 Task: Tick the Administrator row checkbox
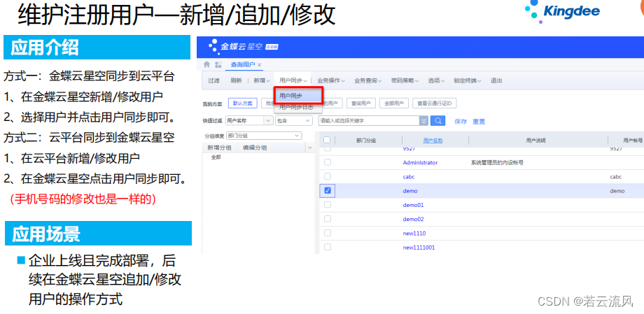click(x=328, y=162)
